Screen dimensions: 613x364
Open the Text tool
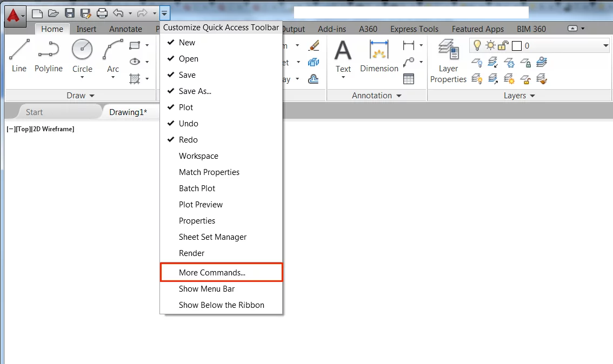click(343, 58)
